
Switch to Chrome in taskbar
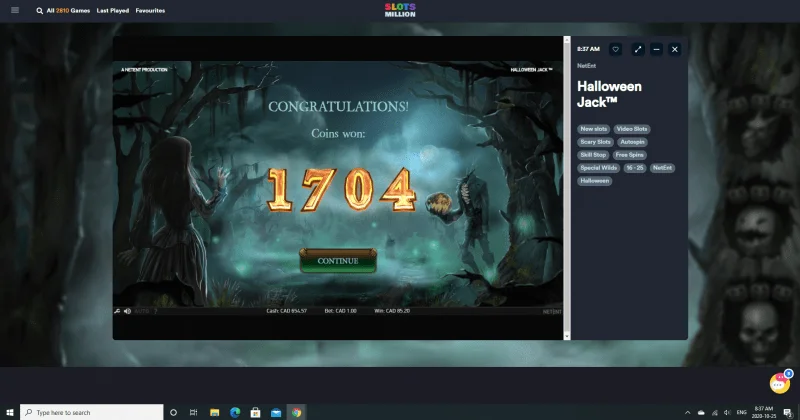tap(296, 412)
